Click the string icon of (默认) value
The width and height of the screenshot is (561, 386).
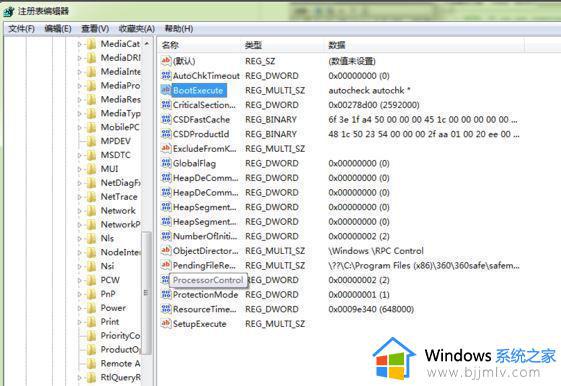pyautogui.click(x=166, y=61)
